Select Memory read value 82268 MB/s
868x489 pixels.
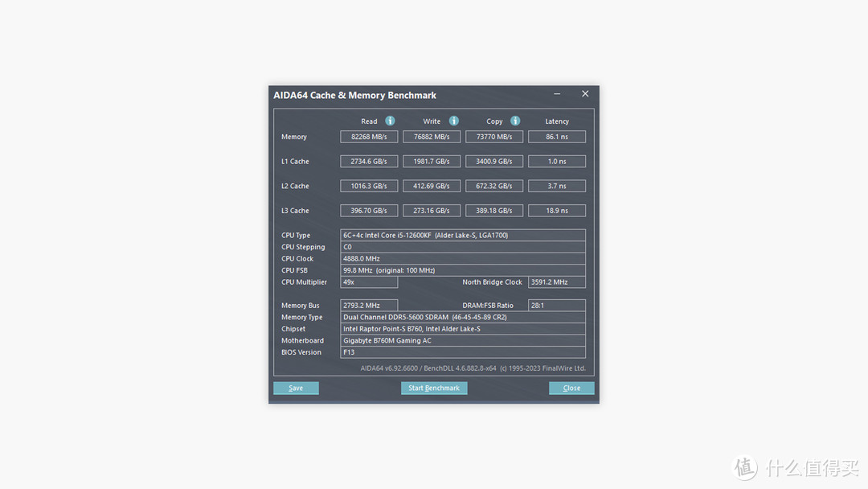tap(369, 137)
